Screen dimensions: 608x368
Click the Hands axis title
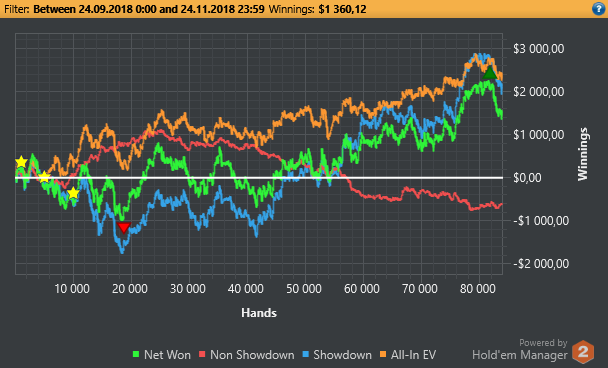(x=259, y=313)
